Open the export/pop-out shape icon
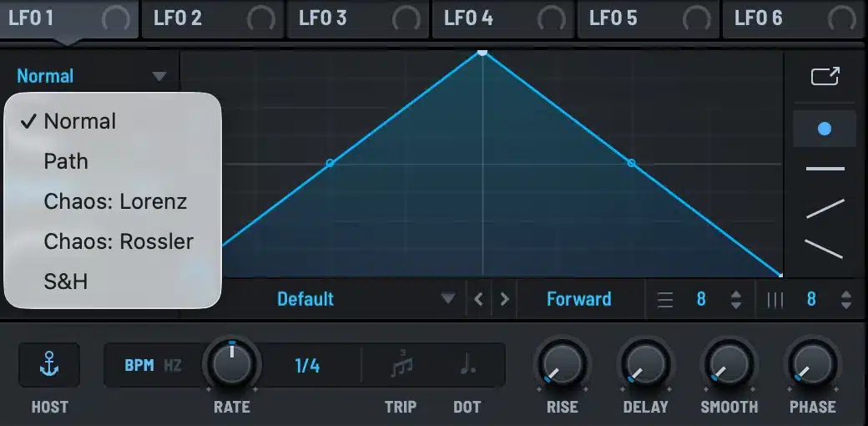The image size is (868, 426). 825,76
